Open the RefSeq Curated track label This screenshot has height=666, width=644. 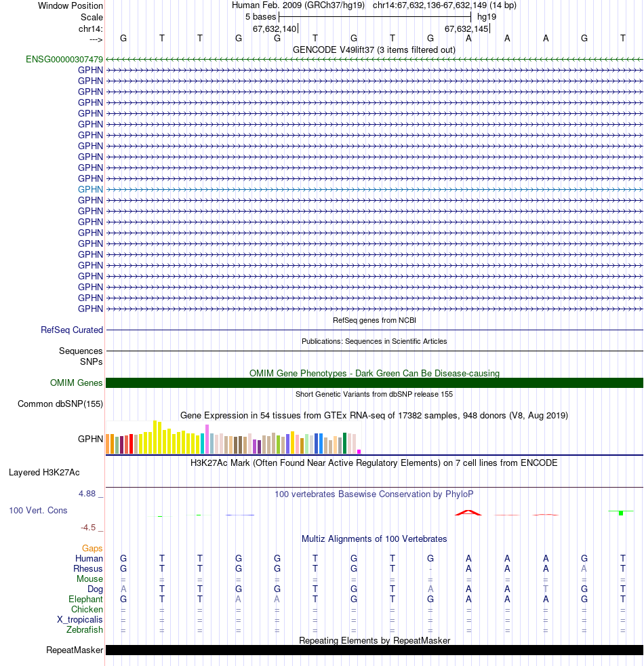click(72, 330)
